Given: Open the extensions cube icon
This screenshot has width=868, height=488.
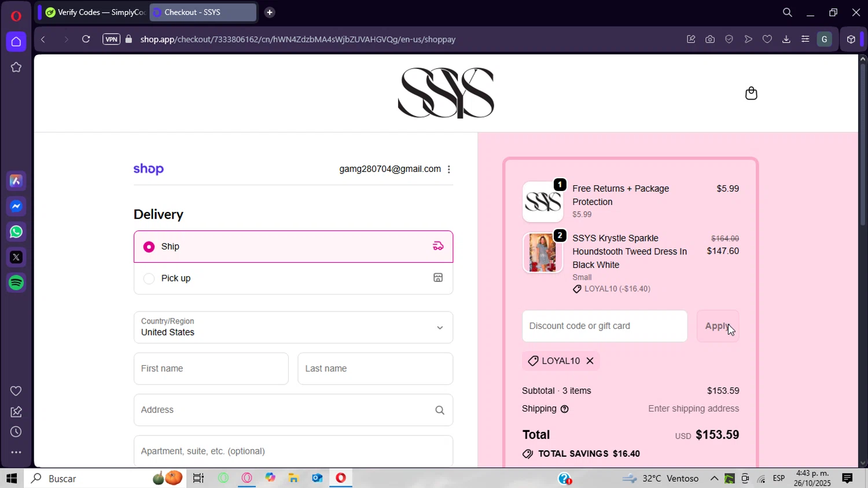Looking at the screenshot, I should point(851,39).
